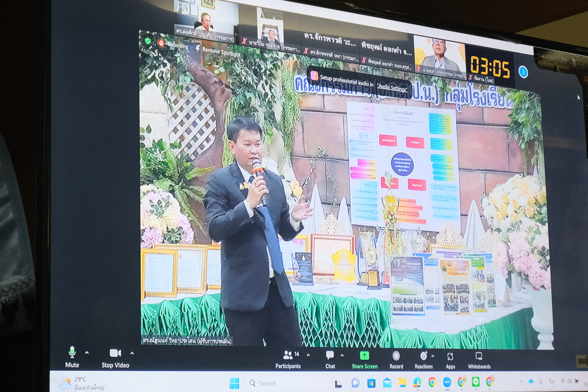Open Microsoft Edge from taskbar
Image resolution: width=588 pixels, height=392 pixels.
[x=417, y=382]
